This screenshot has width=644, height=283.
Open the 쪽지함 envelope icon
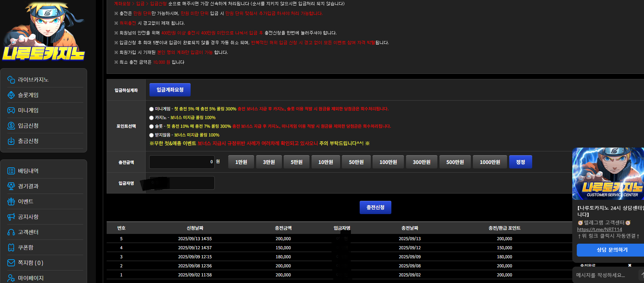(11, 263)
